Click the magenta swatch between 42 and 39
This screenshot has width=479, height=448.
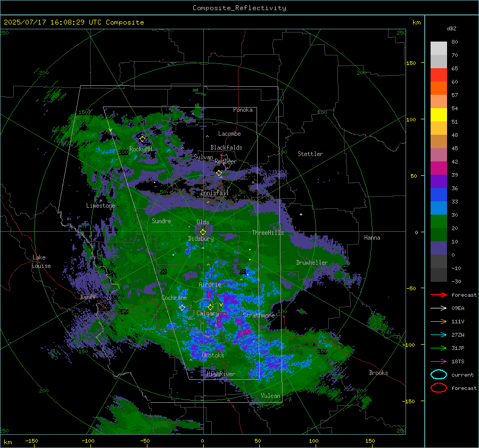point(439,168)
